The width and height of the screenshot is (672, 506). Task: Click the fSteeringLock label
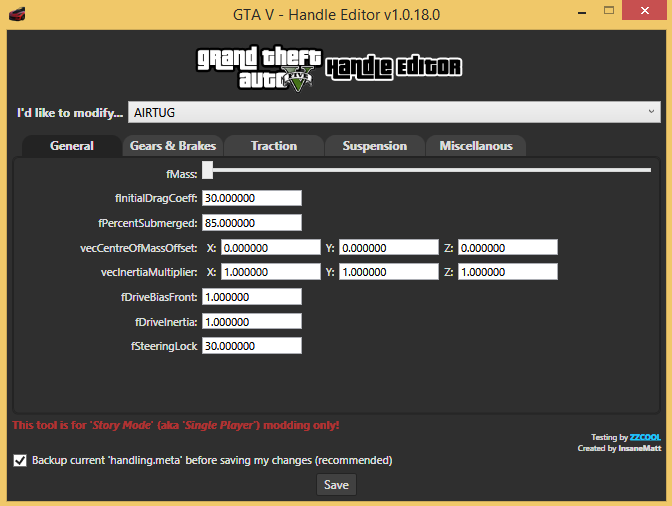point(164,346)
